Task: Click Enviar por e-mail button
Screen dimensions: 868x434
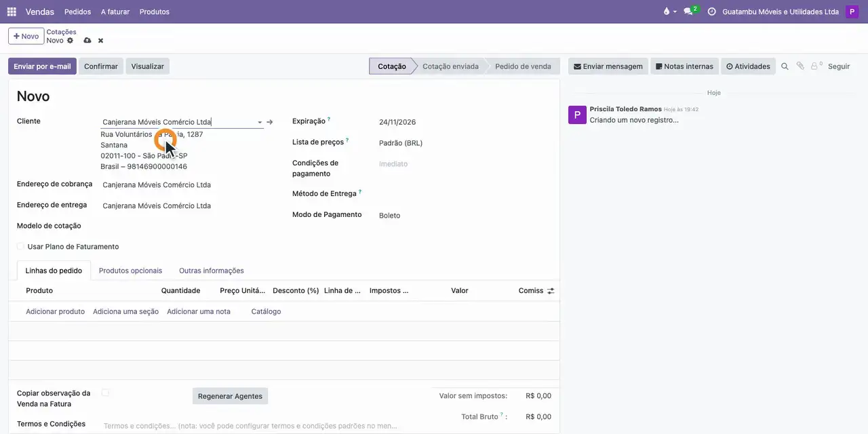Action: coord(42,66)
